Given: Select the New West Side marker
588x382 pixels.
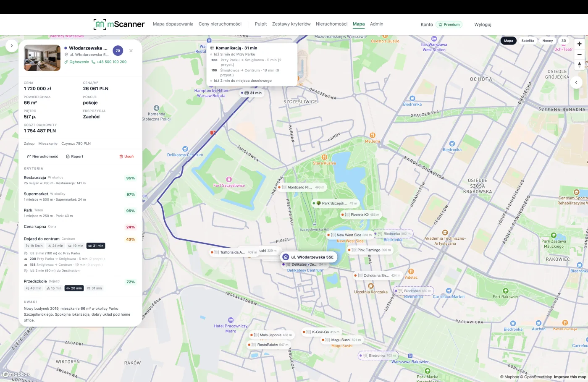Looking at the screenshot, I should pos(349,235).
